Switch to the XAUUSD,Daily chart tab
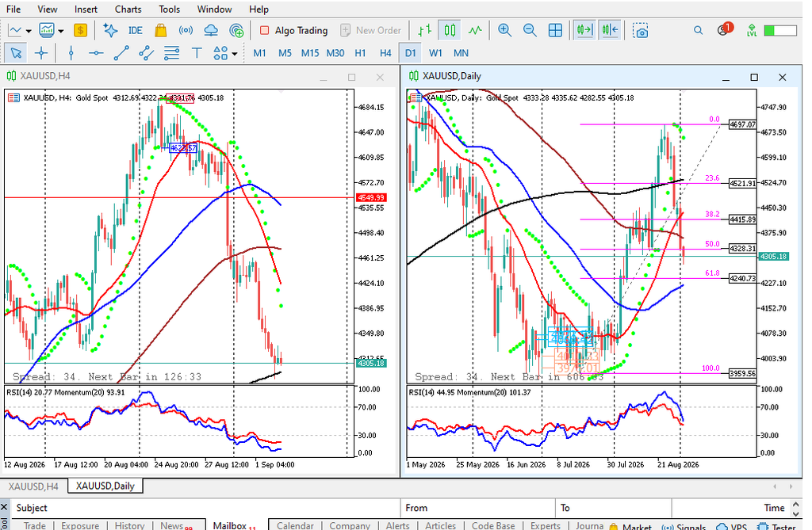812x530 pixels. [x=105, y=486]
